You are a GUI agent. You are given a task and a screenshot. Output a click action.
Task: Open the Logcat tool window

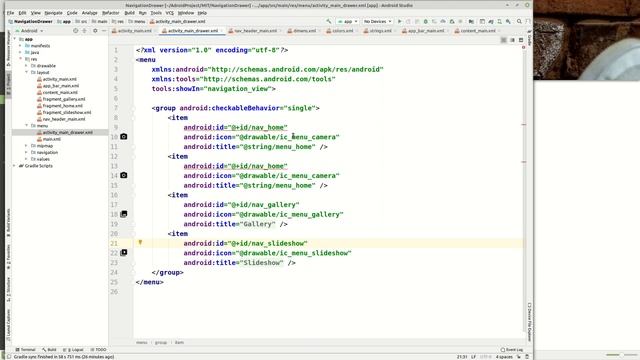(74, 350)
